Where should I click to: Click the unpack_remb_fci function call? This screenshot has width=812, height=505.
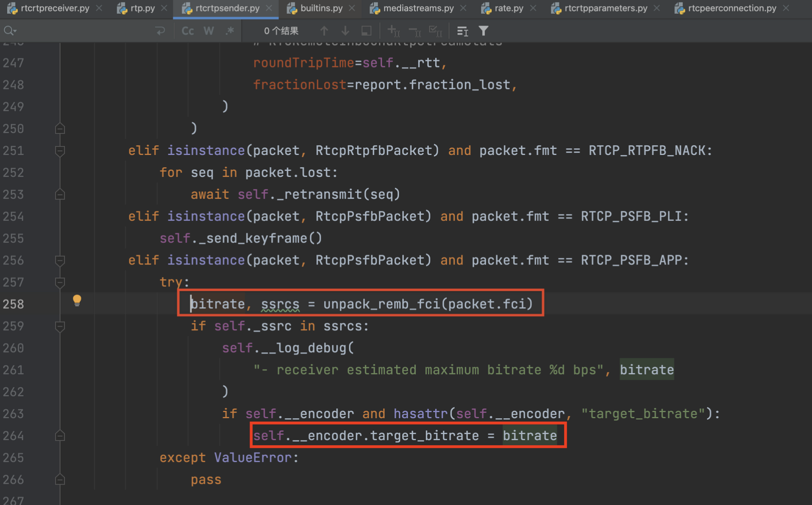tap(381, 304)
